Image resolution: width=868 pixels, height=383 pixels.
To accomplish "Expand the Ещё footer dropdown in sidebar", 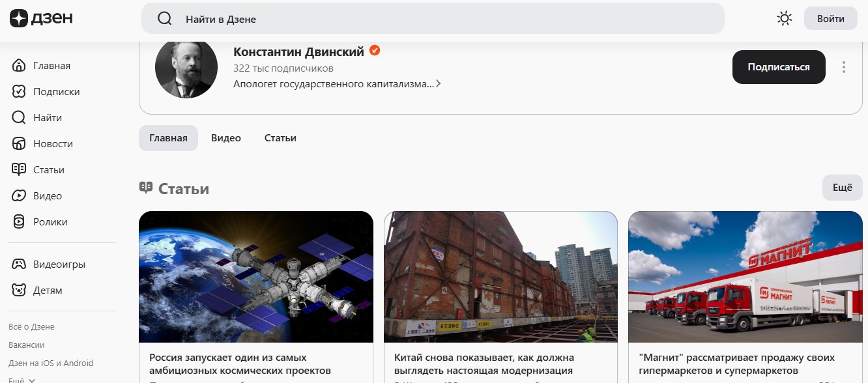I will [22, 380].
